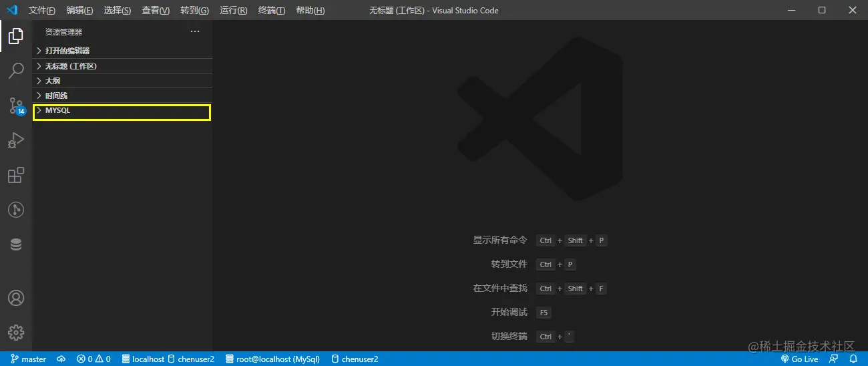Click the 切换终端 hint text
This screenshot has width=868, height=366.
point(509,337)
